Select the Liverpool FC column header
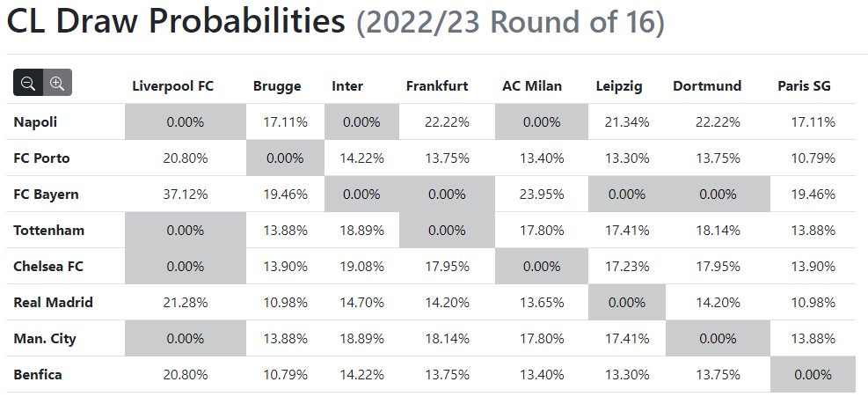This screenshot has height=404, width=868. [x=172, y=86]
